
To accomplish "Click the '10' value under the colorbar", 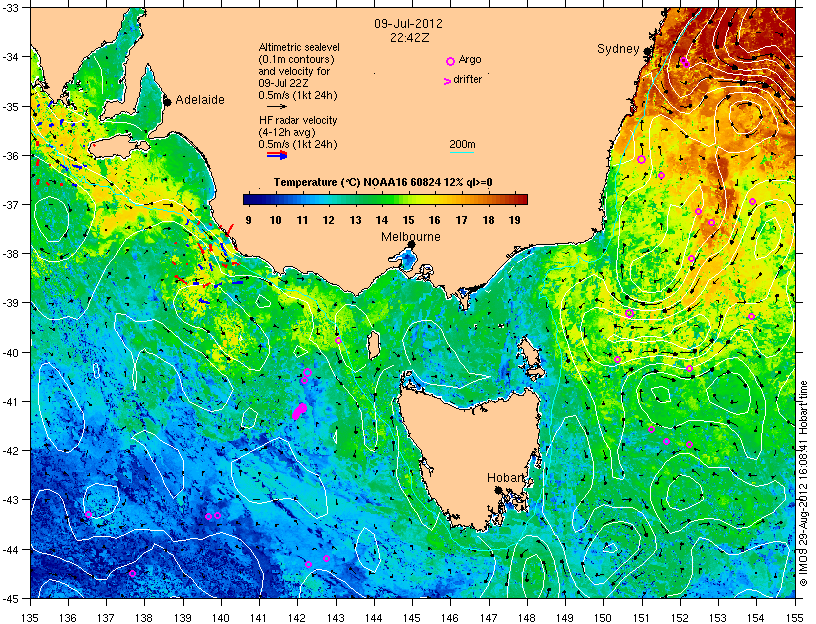I will point(275,220).
